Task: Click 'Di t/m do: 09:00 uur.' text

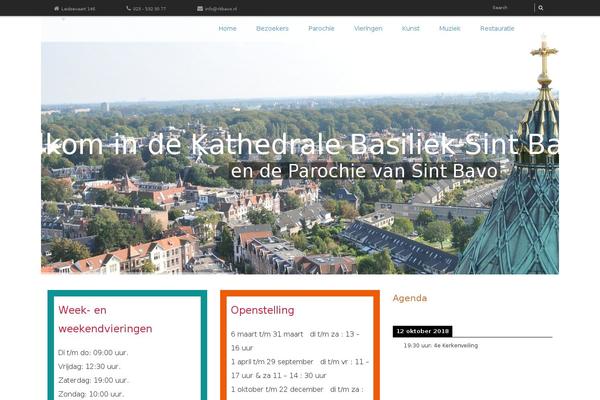Action: tap(93, 353)
